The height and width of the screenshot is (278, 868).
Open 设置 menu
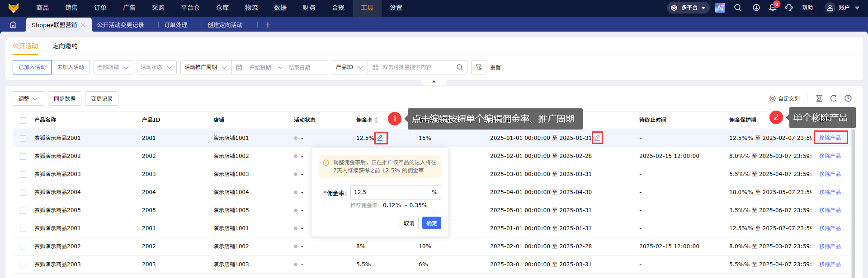coord(396,8)
